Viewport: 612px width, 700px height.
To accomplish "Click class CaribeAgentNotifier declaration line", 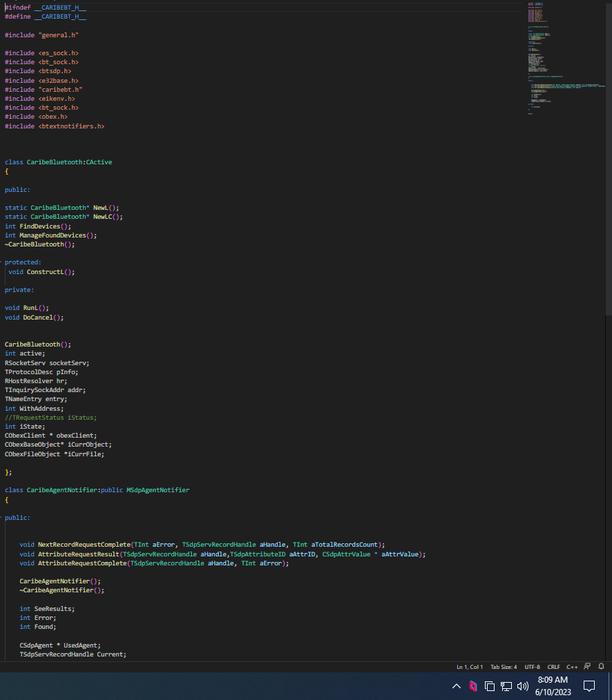I will (x=97, y=489).
